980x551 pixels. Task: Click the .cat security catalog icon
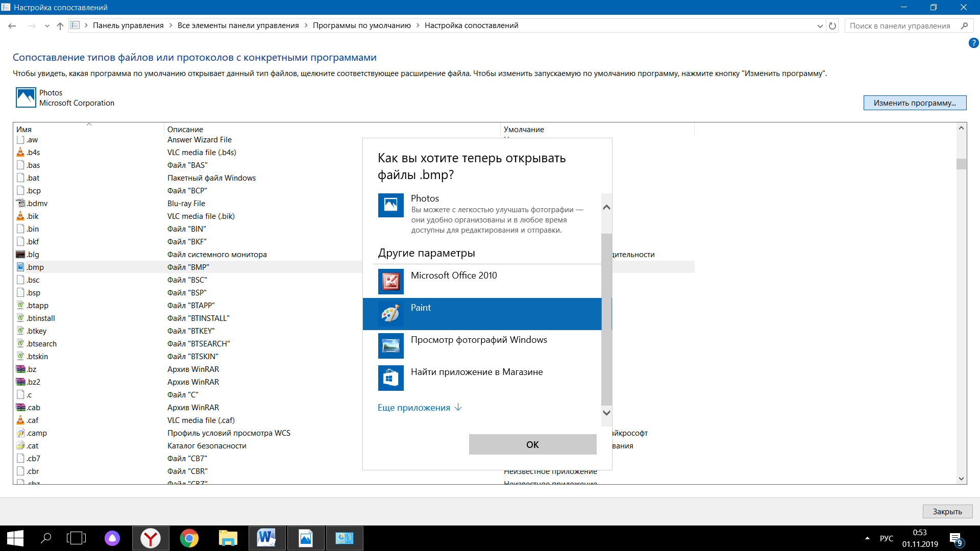tap(20, 445)
